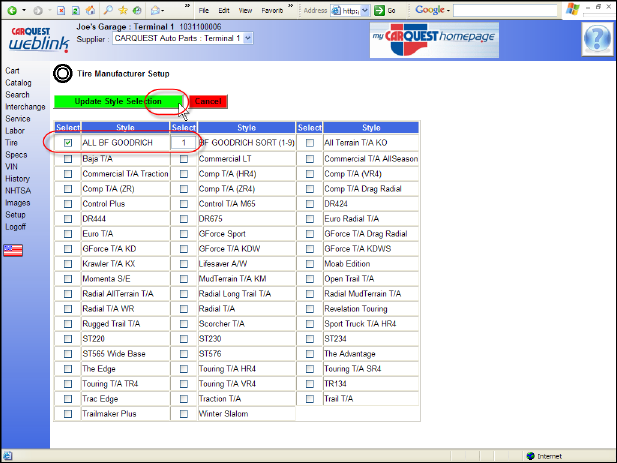Enable the Control Plus style checkbox
The height and width of the screenshot is (463, 617).
68,204
